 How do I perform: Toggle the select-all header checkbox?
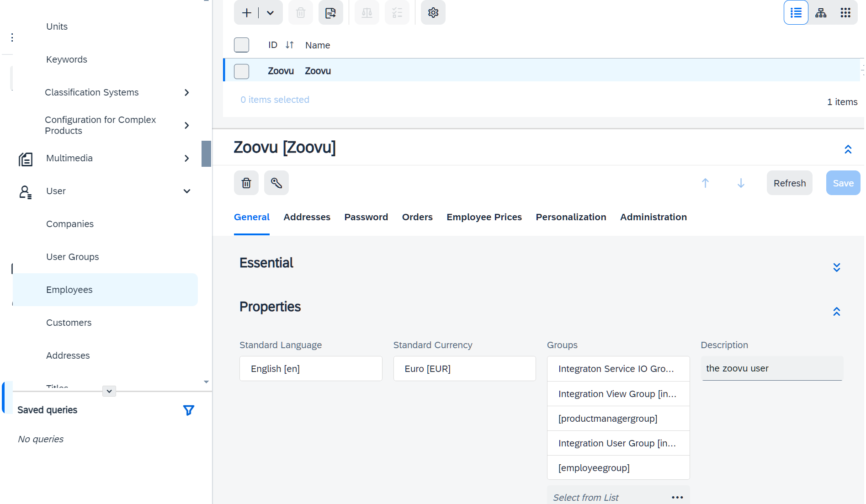coord(241,45)
